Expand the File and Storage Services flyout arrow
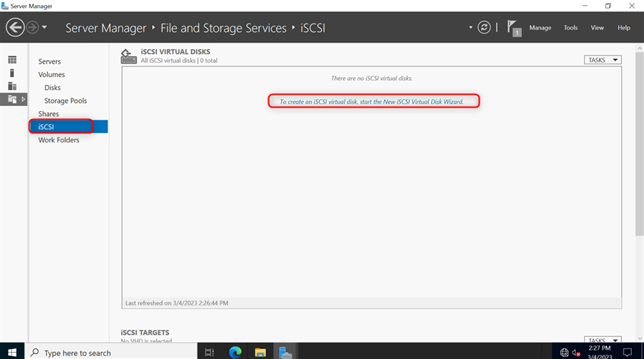This screenshot has width=644, height=359. pos(23,99)
